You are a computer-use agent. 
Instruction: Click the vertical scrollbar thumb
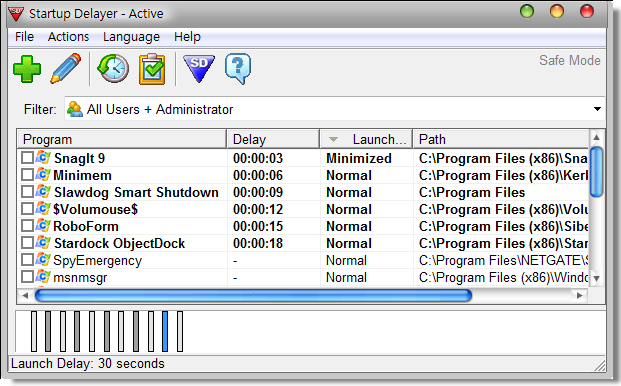596,172
